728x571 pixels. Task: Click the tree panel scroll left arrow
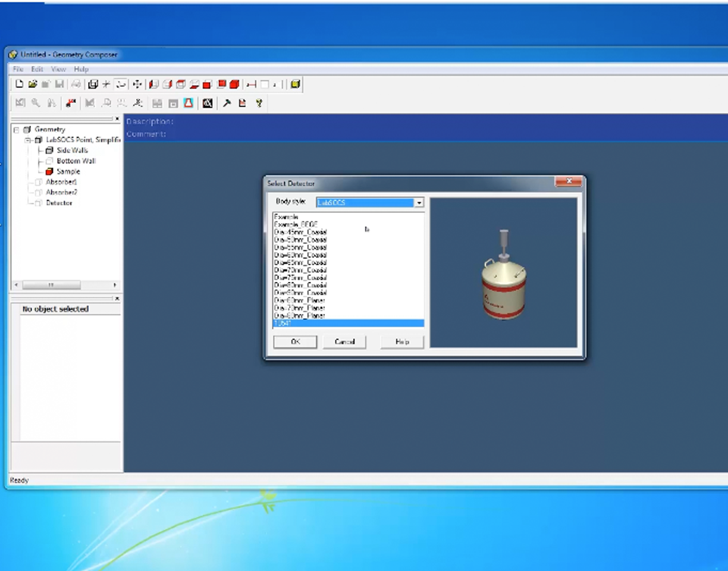[17, 285]
